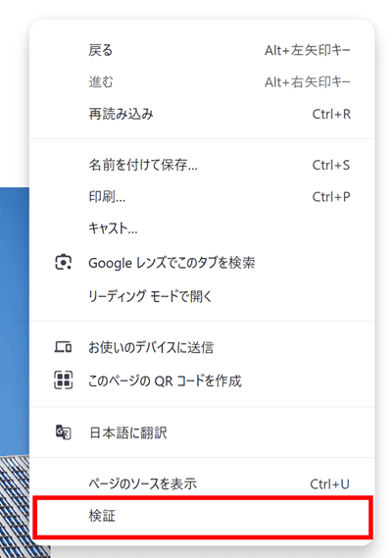Image resolution: width=392 pixels, height=558 pixels.
Task: Click the Ctrl+P shortcut label
Action: pos(331,197)
